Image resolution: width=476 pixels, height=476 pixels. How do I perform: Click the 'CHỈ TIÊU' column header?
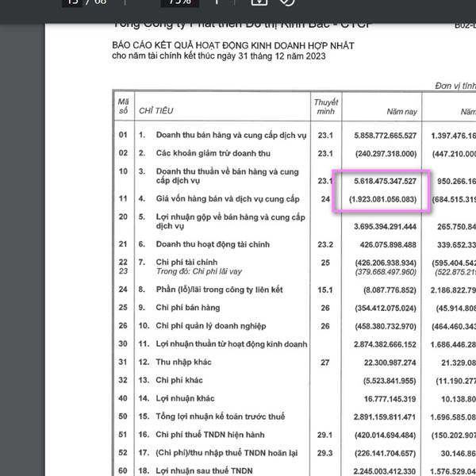[x=155, y=111]
